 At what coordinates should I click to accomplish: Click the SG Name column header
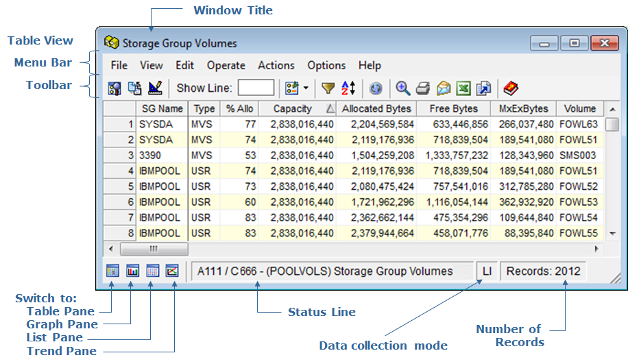[x=162, y=108]
